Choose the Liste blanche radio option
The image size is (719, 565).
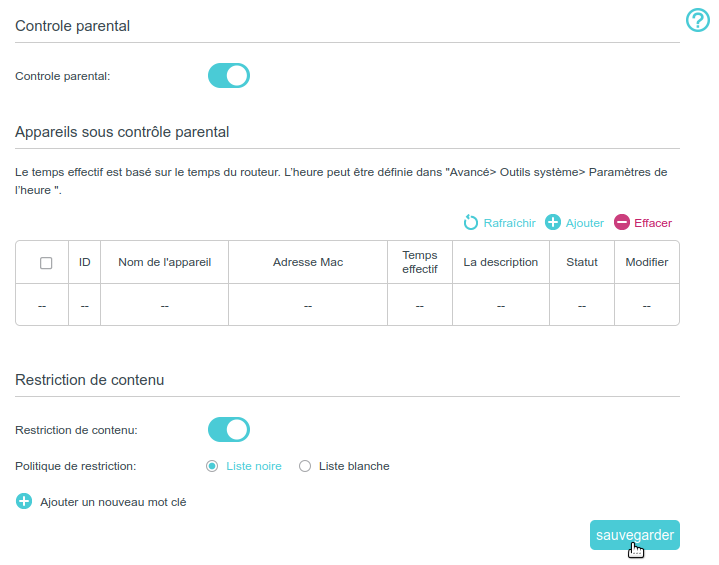[x=305, y=466]
